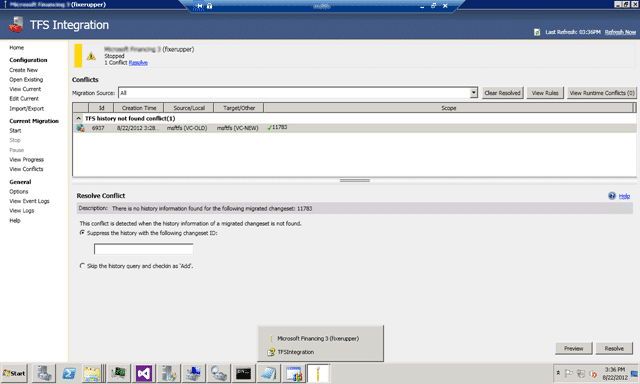This screenshot has width=640, height=384.
Task: Click the View Rules button
Action: 545,93
